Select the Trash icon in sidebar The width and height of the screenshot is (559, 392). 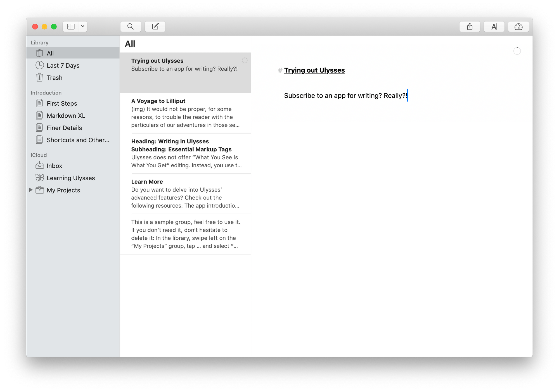coord(41,78)
